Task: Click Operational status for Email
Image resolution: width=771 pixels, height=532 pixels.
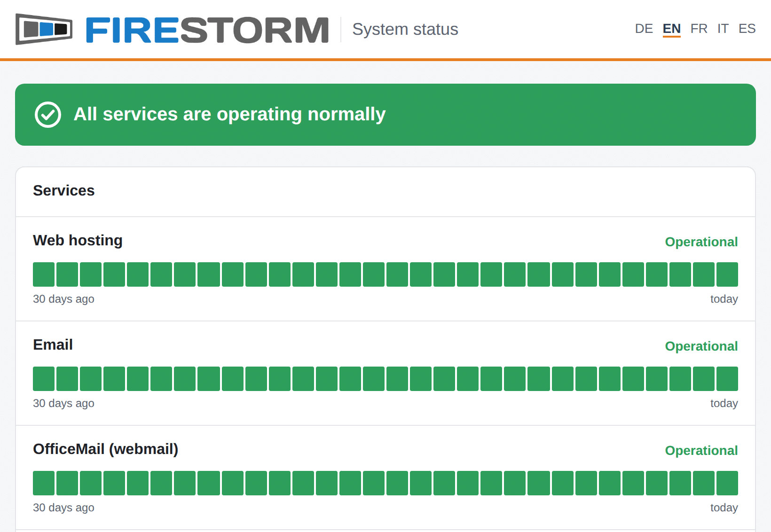Action: [701, 346]
